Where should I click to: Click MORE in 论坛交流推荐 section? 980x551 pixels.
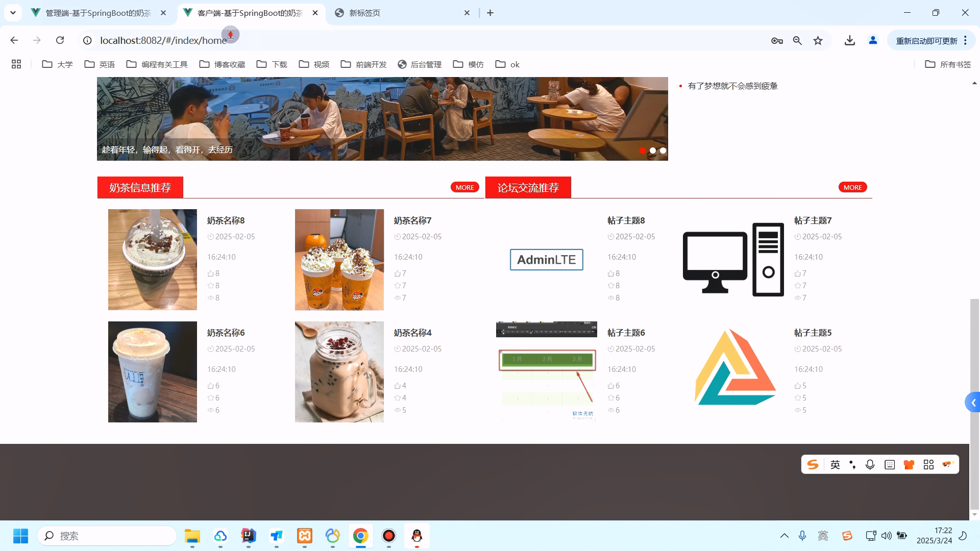point(852,187)
